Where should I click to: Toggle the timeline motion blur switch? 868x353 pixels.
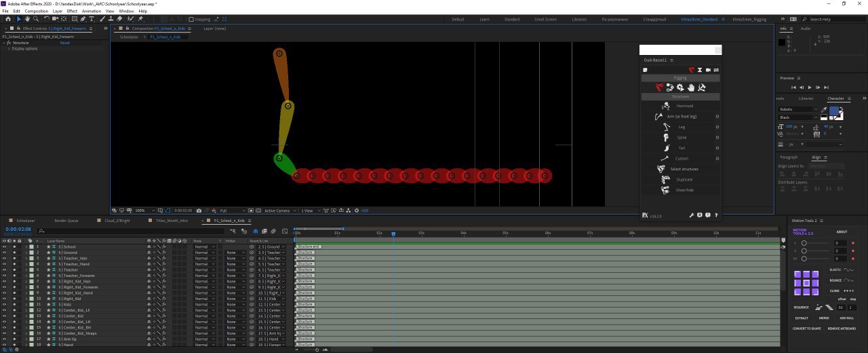coord(273,231)
